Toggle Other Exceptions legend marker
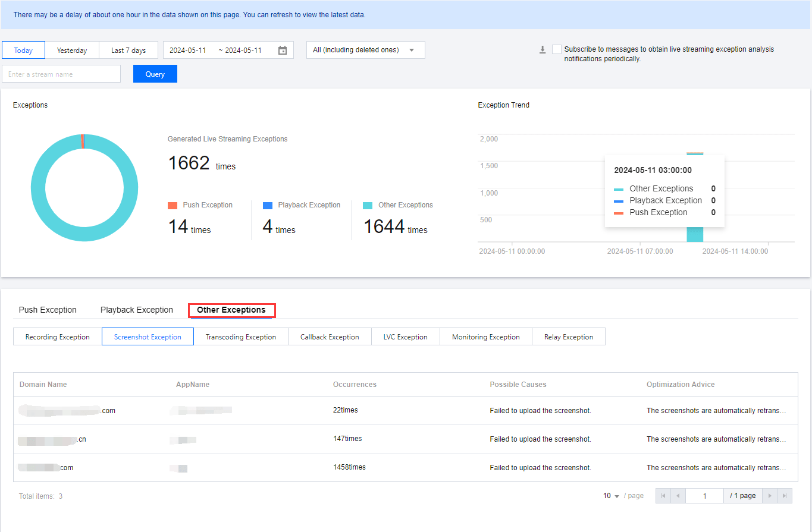 (x=368, y=206)
